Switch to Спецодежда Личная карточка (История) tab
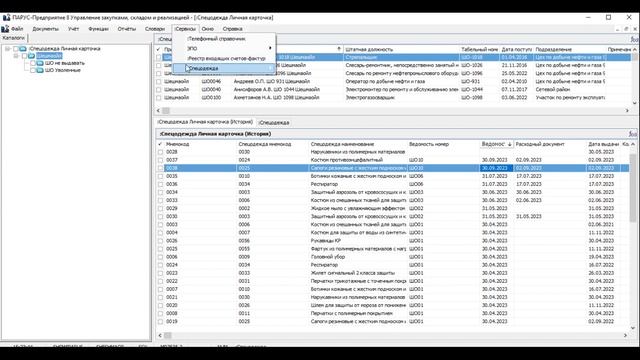This screenshot has height=360, width=640. tap(205, 122)
